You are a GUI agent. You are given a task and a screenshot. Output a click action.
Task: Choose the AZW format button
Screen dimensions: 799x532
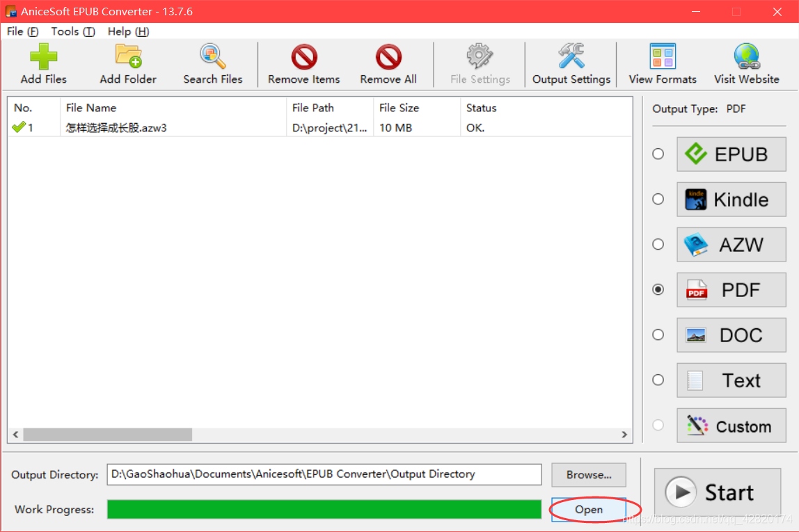[731, 245]
